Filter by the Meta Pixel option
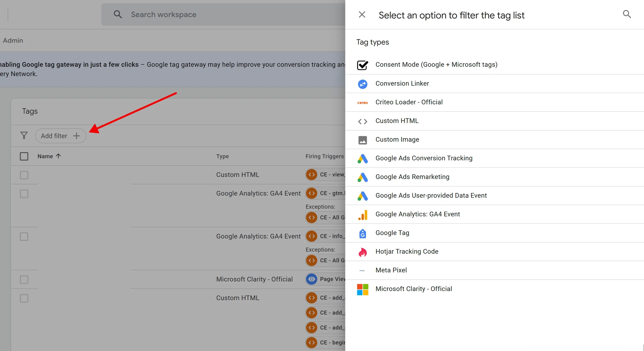The height and width of the screenshot is (351, 644). (495, 270)
